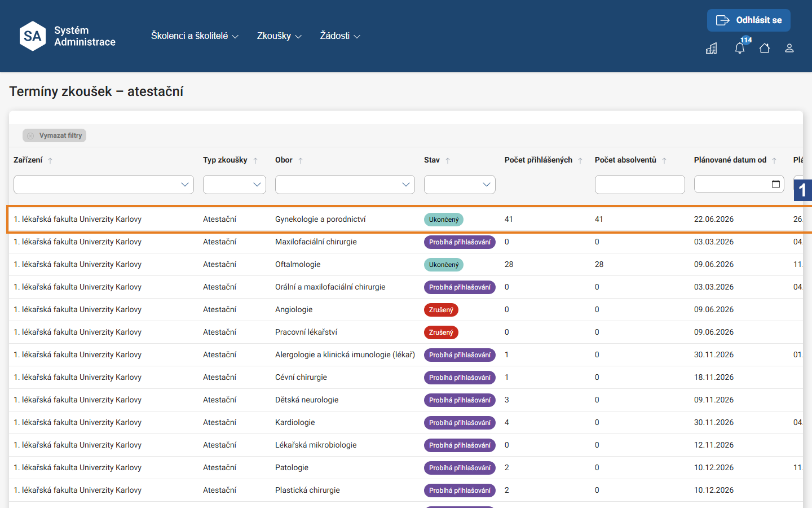This screenshot has height=508, width=812.
Task: Open the Typ zkoušky filter dropdown
Action: 235,185
